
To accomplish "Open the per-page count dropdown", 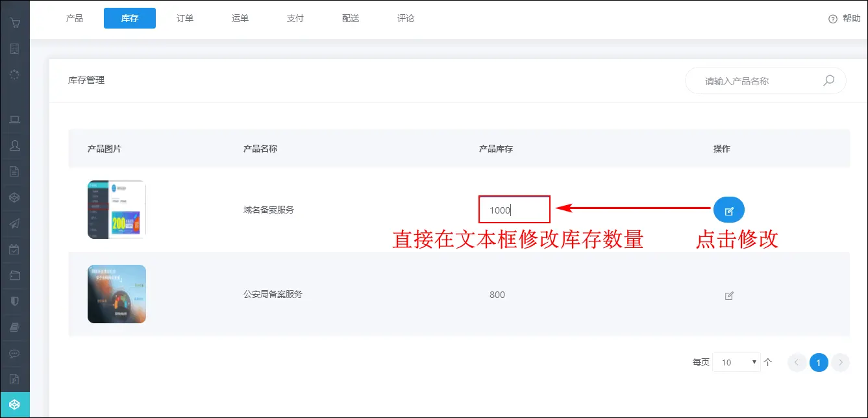I will (736, 362).
